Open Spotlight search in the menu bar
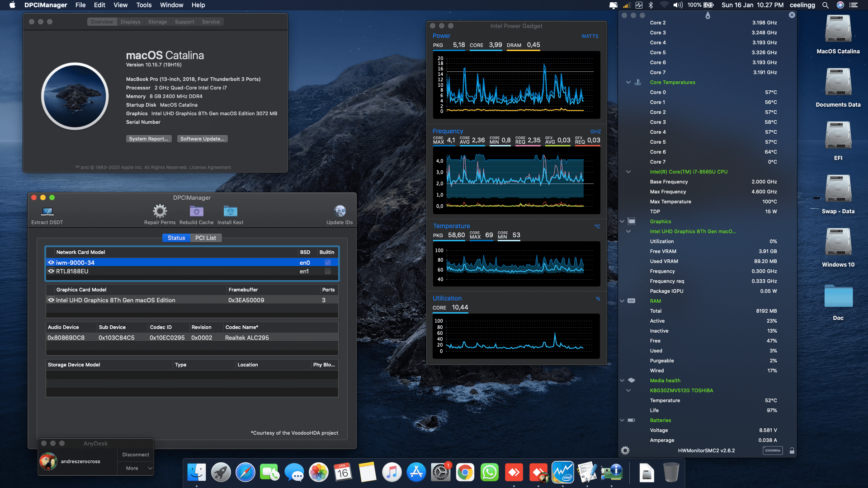The width and height of the screenshot is (868, 488). 825,5
